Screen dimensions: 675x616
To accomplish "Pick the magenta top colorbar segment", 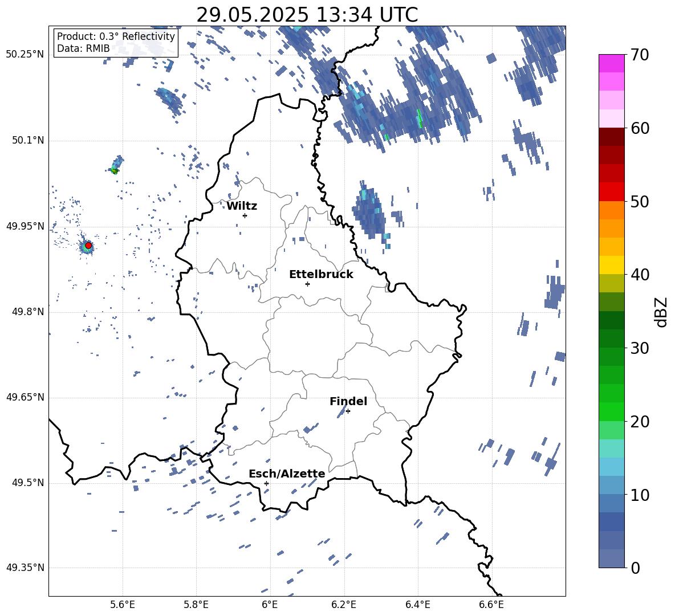I will coord(611,64).
